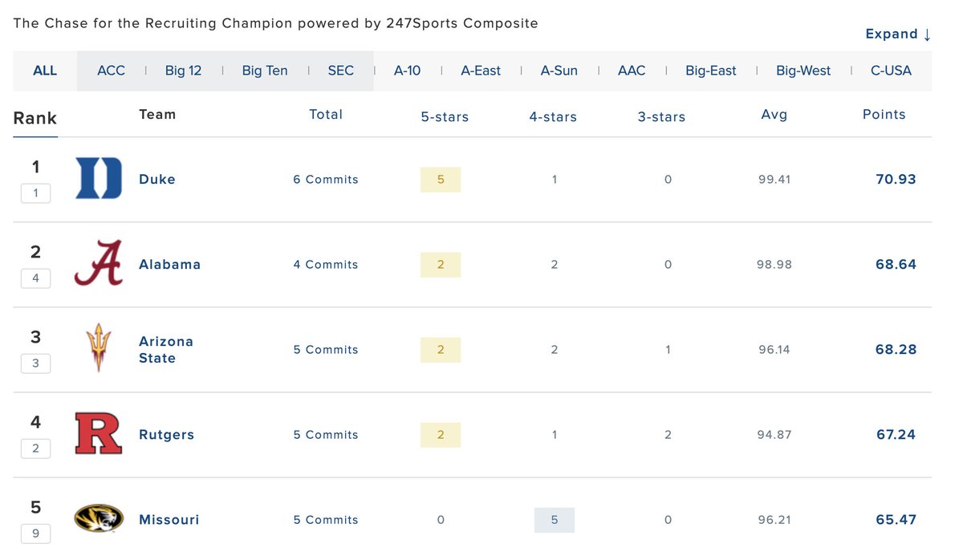This screenshot has height=560, width=963.
Task: Click Duke's previous rank box showing 1
Action: tap(35, 193)
